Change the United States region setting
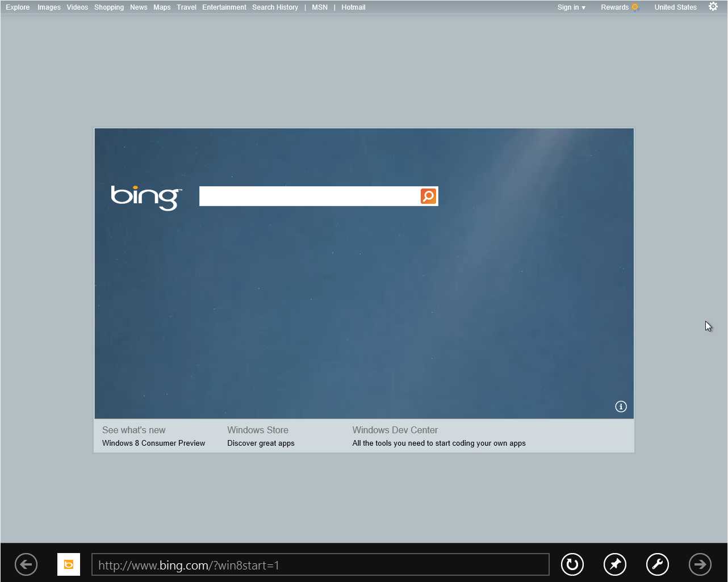The width and height of the screenshot is (728, 582). click(675, 7)
